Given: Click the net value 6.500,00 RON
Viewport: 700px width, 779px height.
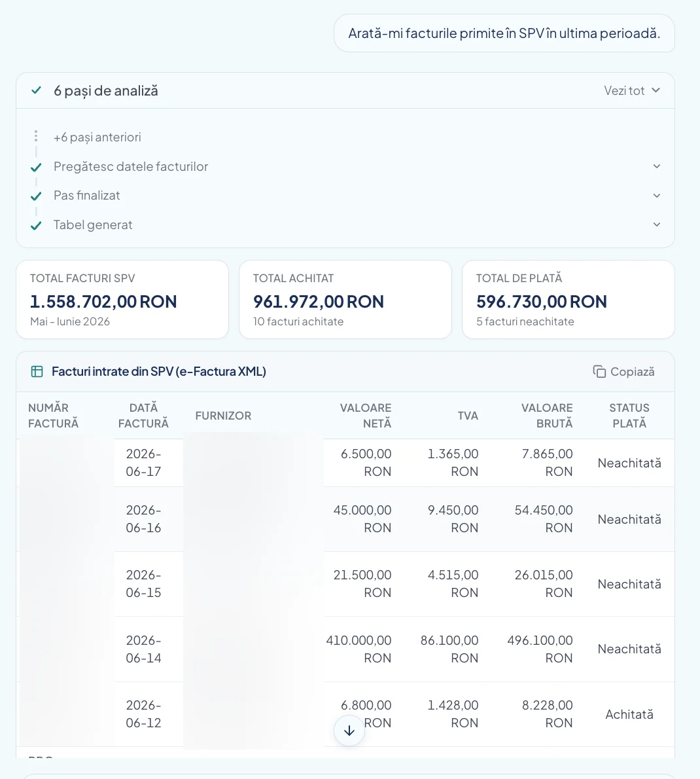Looking at the screenshot, I should 366,463.
